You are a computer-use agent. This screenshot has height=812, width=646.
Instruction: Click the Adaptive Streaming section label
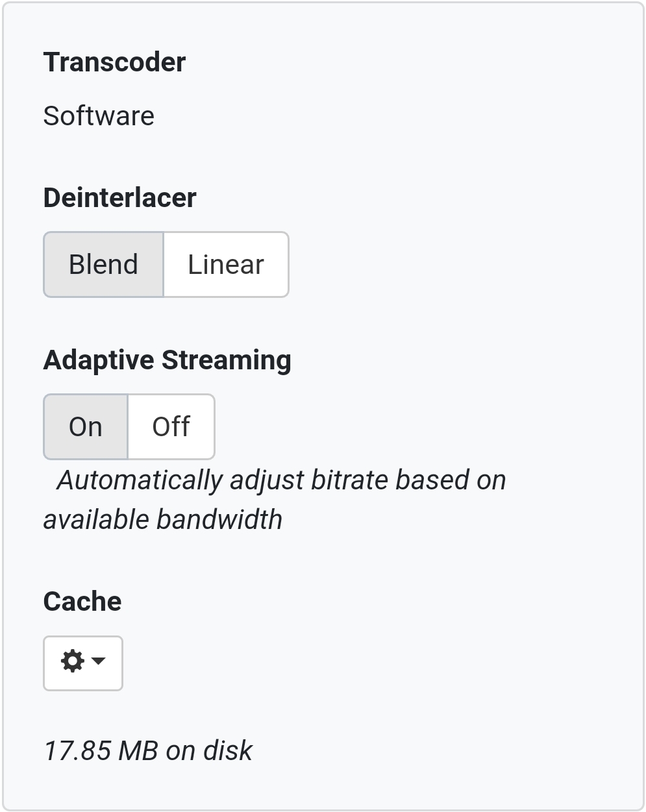[x=167, y=360]
